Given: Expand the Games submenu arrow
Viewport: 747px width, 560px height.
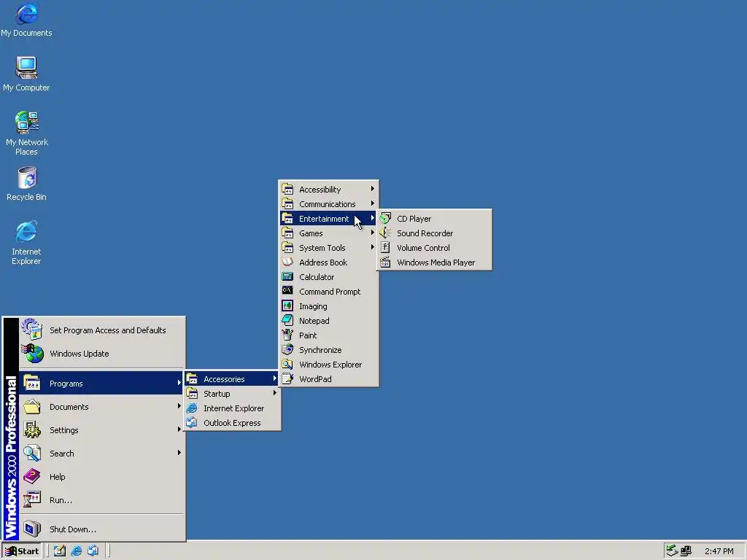Looking at the screenshot, I should tap(373, 233).
